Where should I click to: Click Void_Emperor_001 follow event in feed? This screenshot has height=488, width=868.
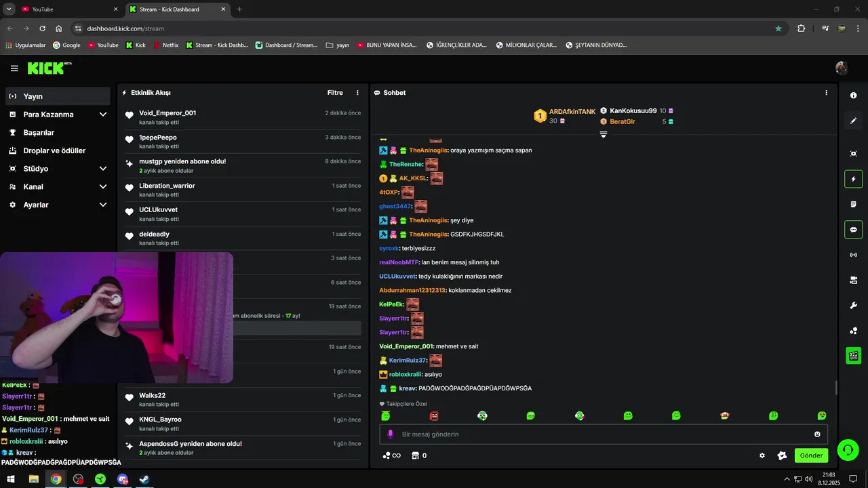point(243,117)
